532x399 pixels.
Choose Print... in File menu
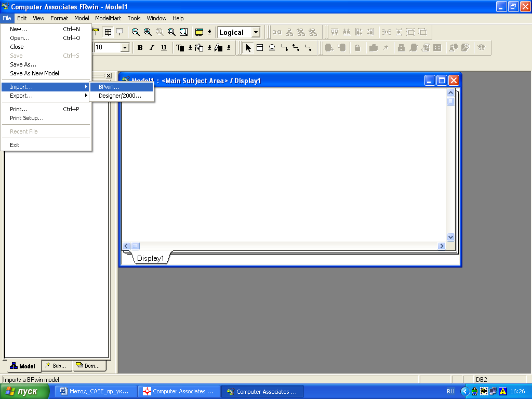click(46, 109)
